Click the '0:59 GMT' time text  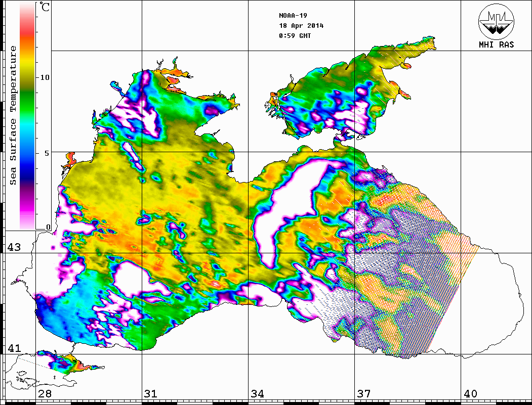[295, 35]
